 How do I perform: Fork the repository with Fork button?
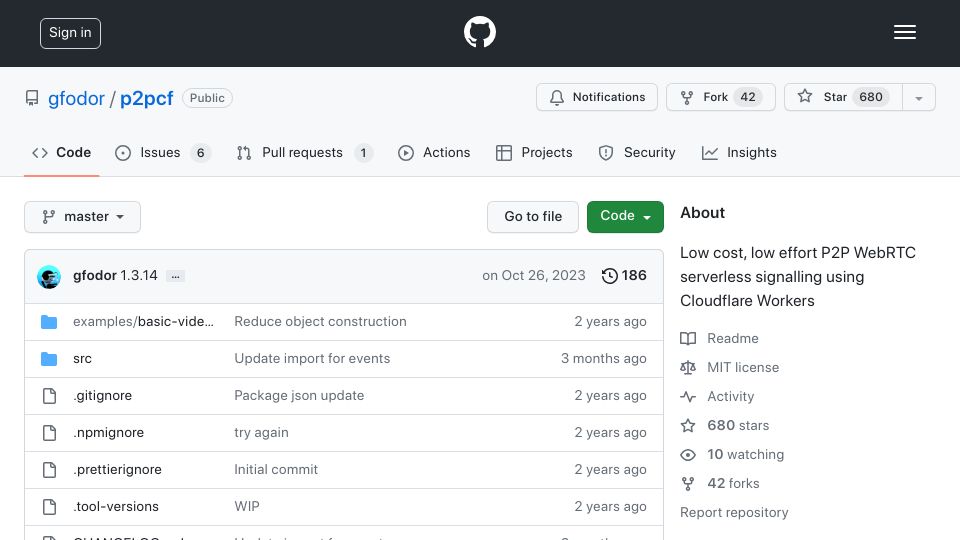click(x=721, y=97)
